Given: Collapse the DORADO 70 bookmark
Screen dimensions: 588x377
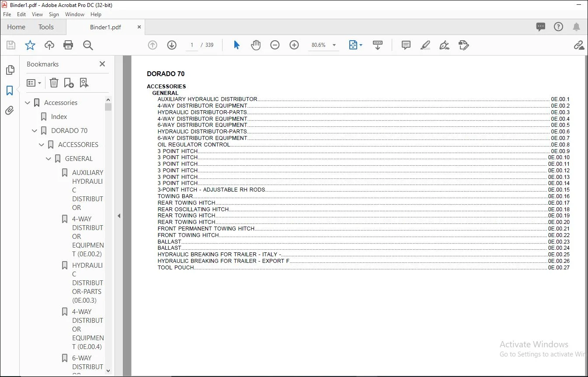Looking at the screenshot, I should 35,131.
